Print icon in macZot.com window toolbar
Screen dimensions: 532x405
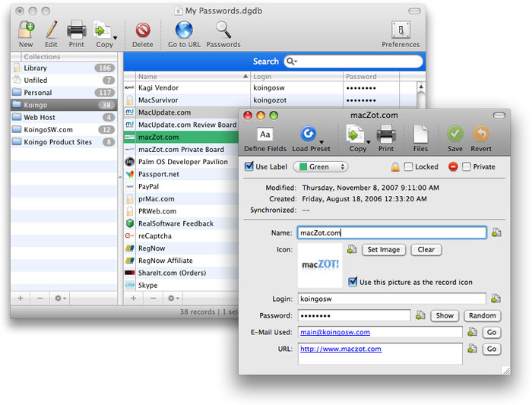pos(386,134)
